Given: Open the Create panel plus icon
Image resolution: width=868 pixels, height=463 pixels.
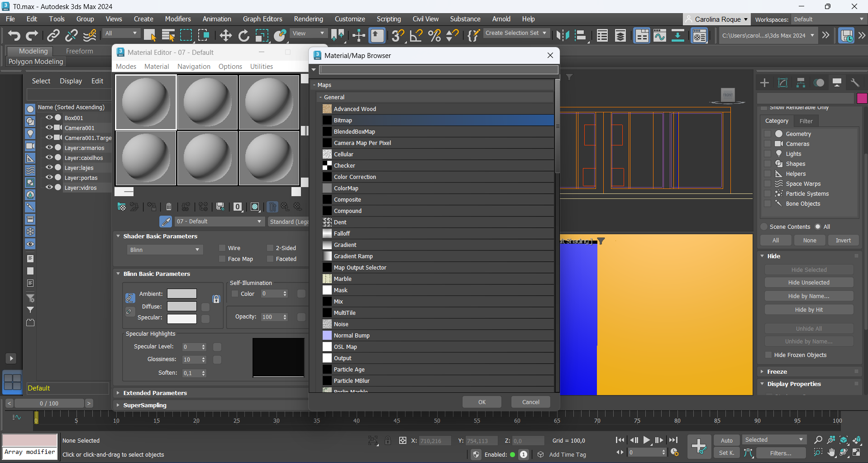Looking at the screenshot, I should point(764,82).
